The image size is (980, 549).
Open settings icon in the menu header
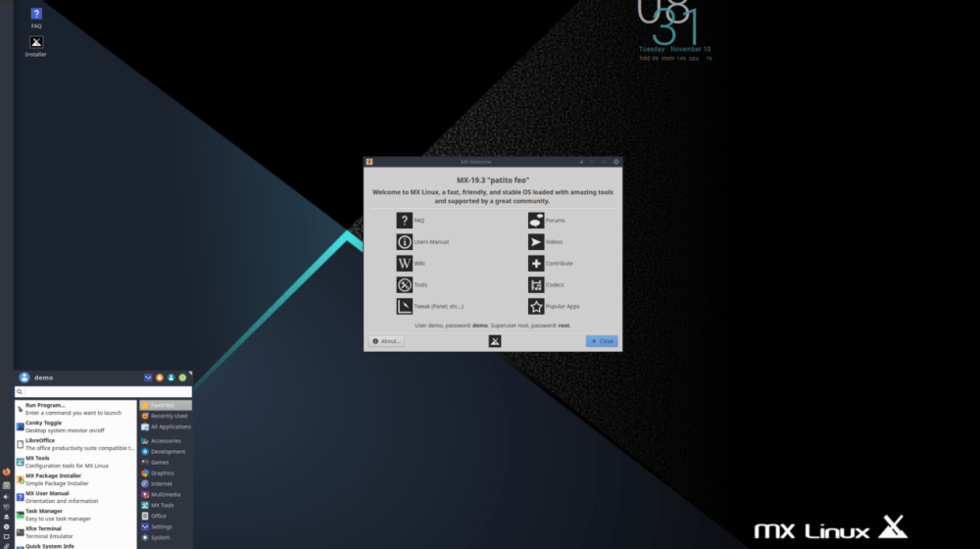click(x=148, y=377)
